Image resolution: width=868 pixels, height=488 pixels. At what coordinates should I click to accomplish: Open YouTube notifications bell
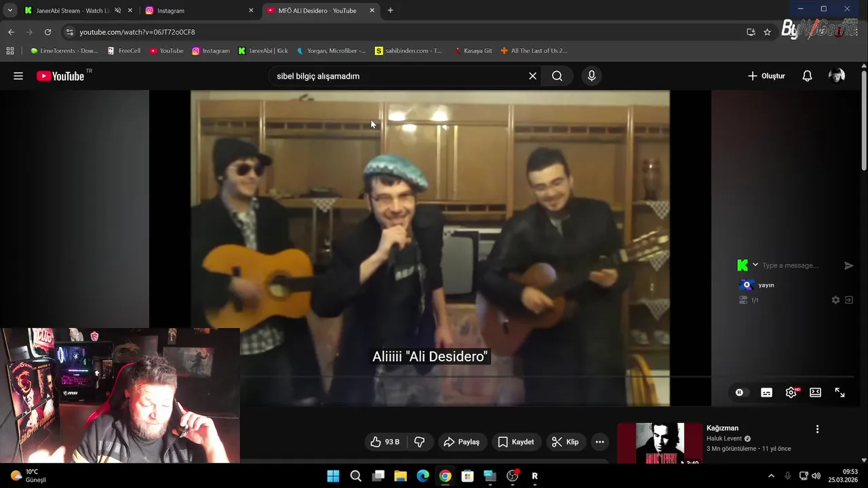pyautogui.click(x=807, y=76)
